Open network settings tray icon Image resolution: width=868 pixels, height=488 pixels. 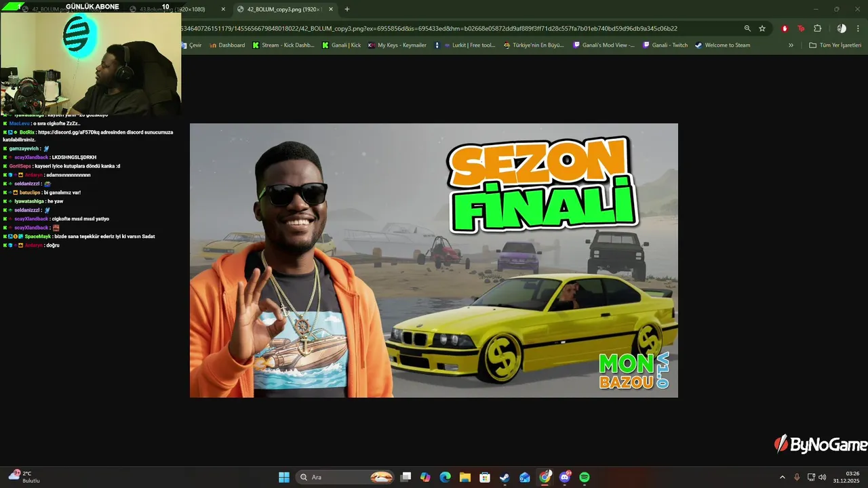pyautogui.click(x=811, y=477)
